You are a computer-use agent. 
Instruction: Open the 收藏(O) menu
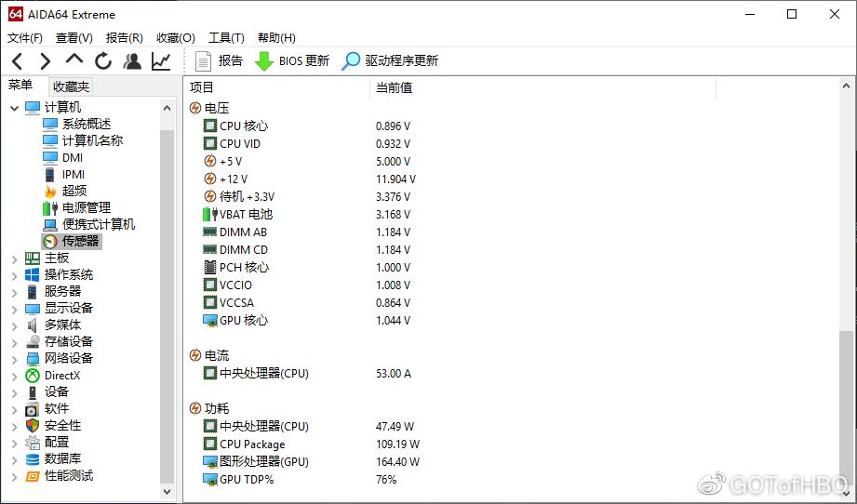click(176, 38)
